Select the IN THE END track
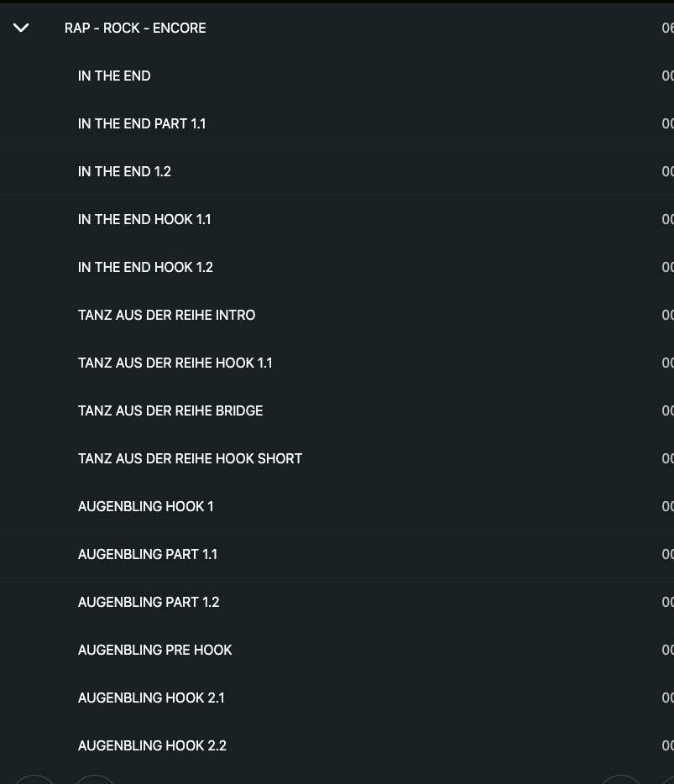This screenshot has height=784, width=674. click(x=114, y=76)
